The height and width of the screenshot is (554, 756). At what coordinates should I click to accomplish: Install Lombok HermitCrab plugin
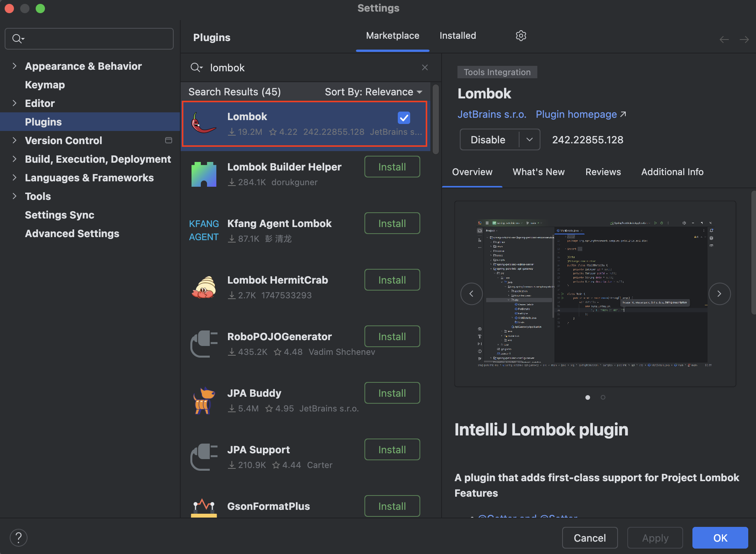tap(392, 280)
